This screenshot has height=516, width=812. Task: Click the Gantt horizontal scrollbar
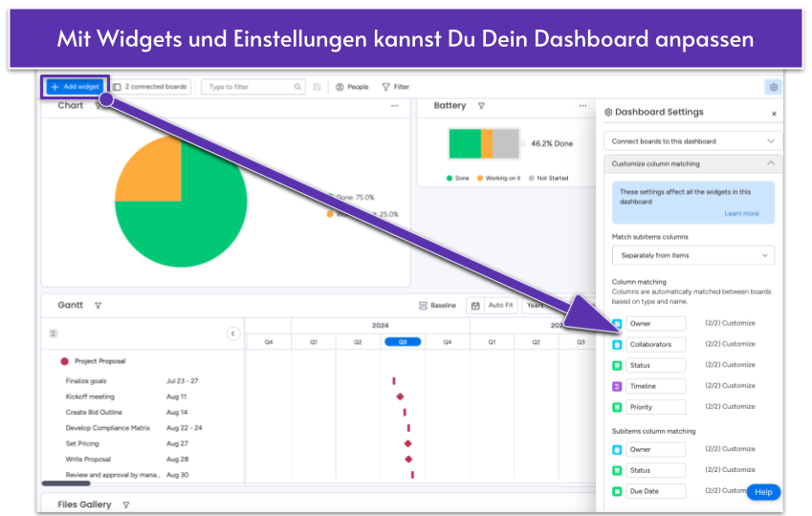pyautogui.click(x=66, y=484)
